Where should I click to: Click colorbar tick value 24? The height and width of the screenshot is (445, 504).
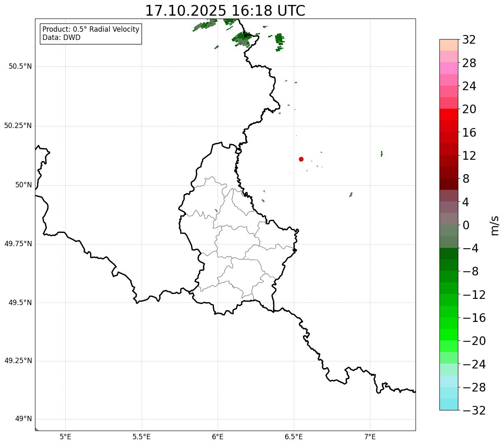[469, 86]
